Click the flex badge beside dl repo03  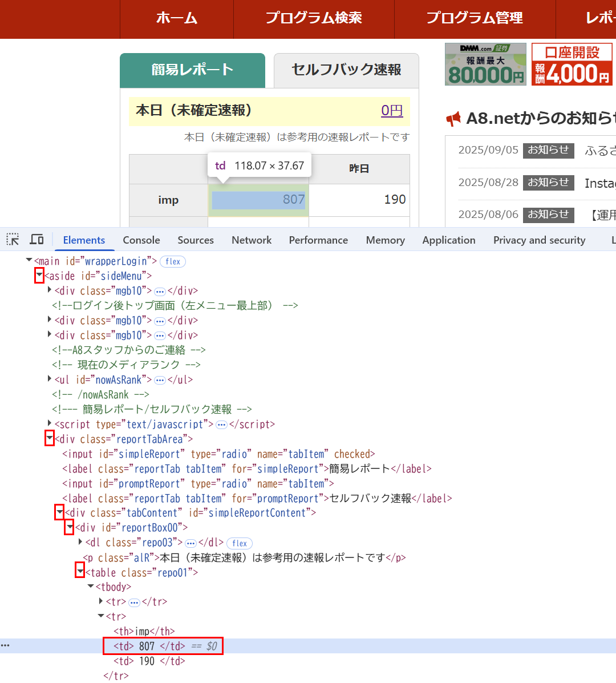pos(240,543)
